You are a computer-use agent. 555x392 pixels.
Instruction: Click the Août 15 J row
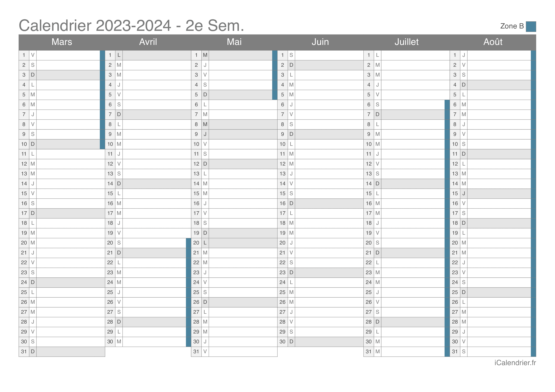[x=493, y=193]
